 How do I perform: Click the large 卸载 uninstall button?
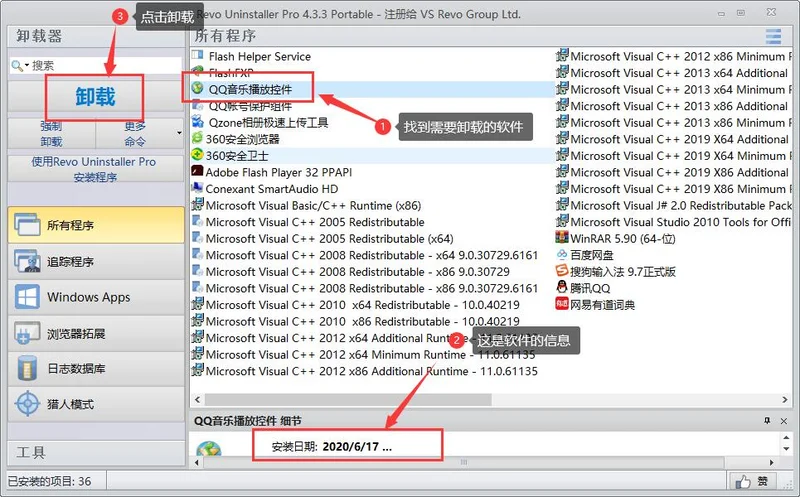pos(95,97)
